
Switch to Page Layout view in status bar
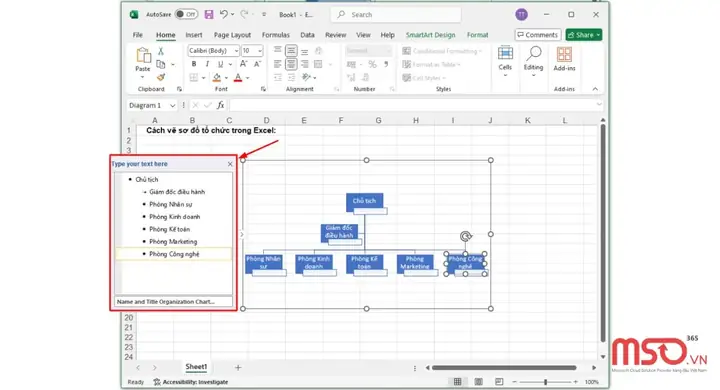coord(478,382)
